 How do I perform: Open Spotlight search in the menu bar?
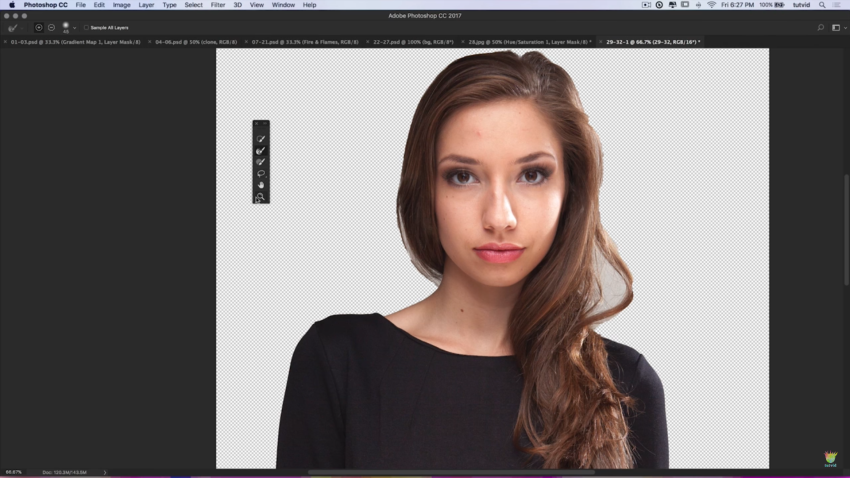coord(822,5)
